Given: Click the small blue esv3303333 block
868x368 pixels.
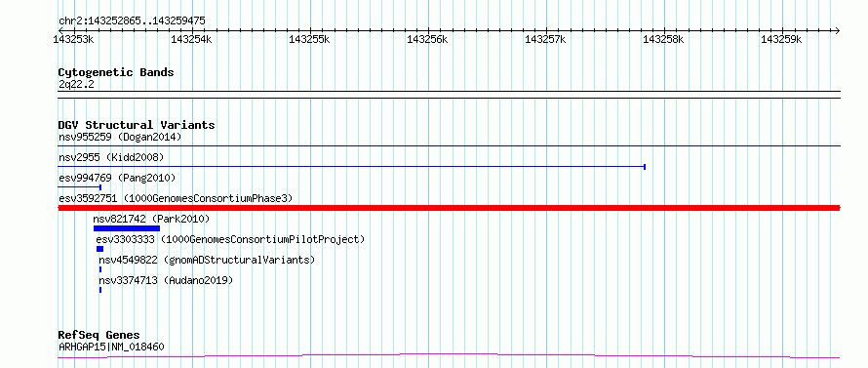Looking at the screenshot, I should (x=99, y=249).
